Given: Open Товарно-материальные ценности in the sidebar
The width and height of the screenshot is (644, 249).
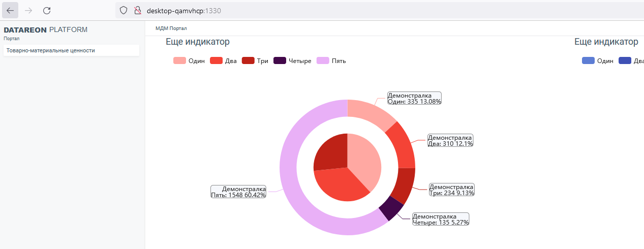Looking at the screenshot, I should pyautogui.click(x=51, y=50).
